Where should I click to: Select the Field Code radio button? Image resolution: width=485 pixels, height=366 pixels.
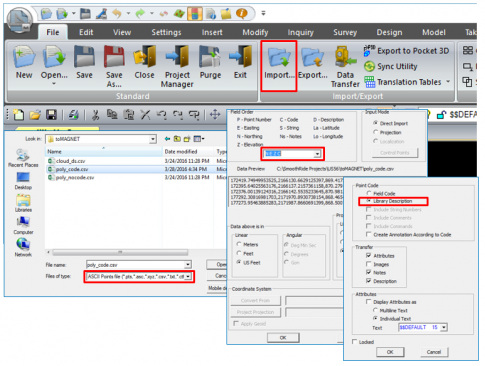tap(369, 193)
